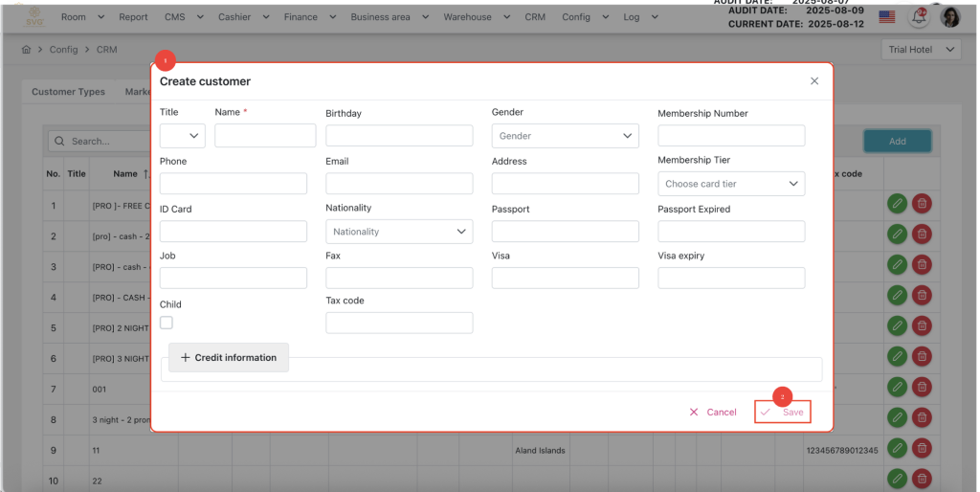Open the Warehouse menu
980x492 pixels.
474,17
